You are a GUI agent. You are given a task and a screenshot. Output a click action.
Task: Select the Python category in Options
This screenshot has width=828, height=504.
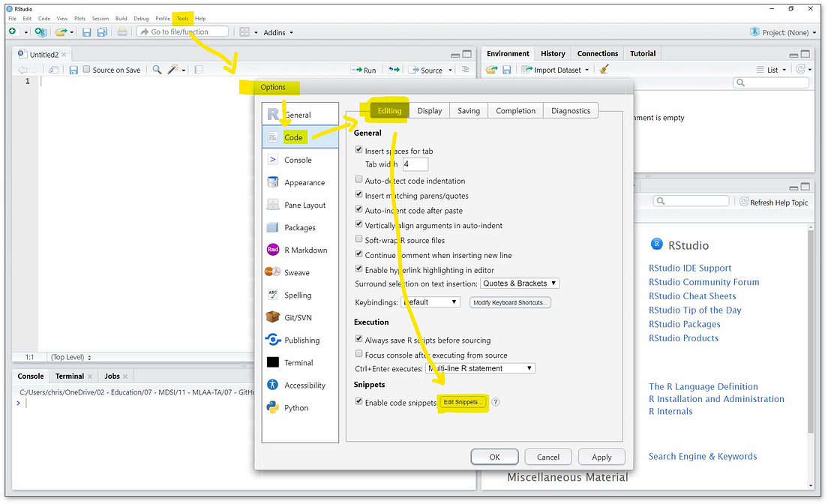click(x=300, y=407)
